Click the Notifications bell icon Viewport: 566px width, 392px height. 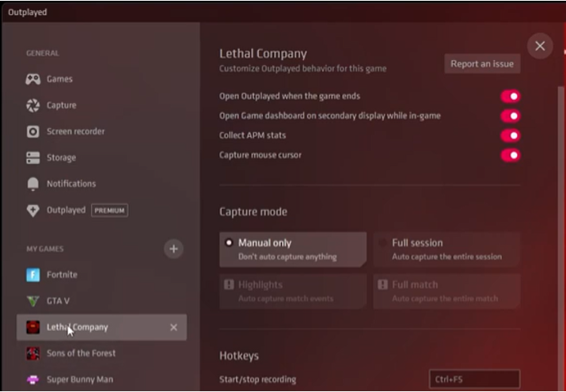tap(32, 184)
